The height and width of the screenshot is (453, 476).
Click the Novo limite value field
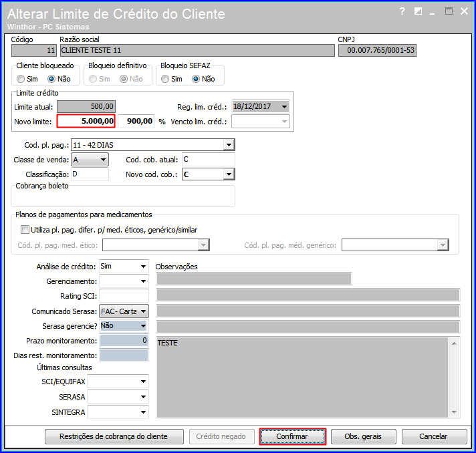(86, 121)
